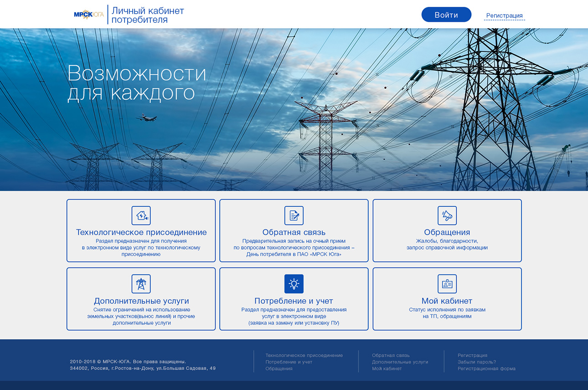Click the Личный кабинет потребителя header title

coord(147,15)
